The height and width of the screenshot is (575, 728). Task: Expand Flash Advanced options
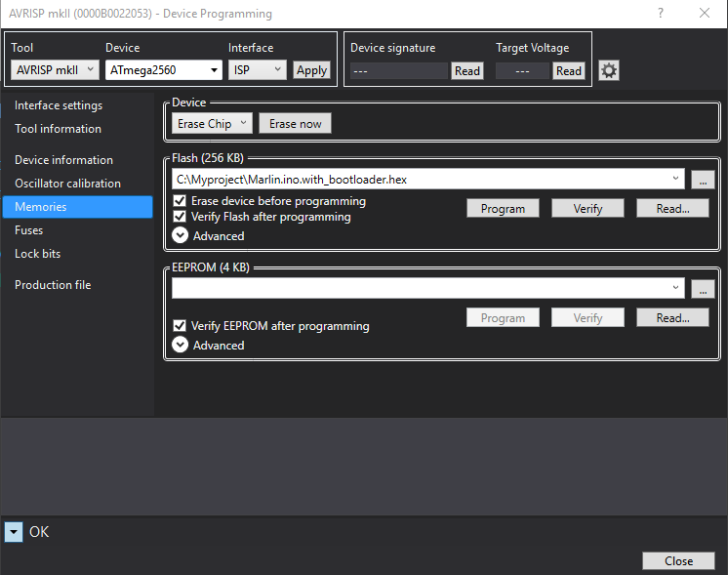181,235
